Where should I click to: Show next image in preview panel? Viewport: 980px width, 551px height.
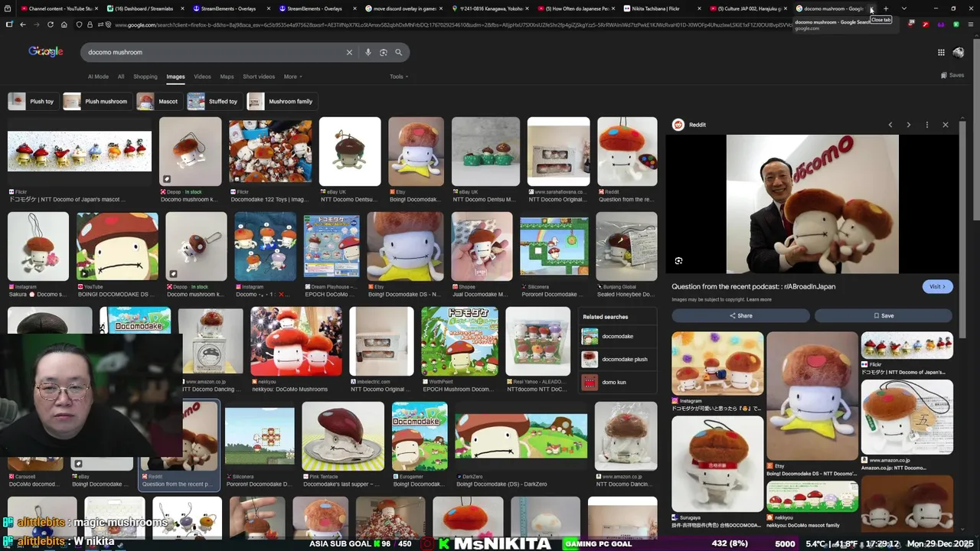tap(909, 125)
